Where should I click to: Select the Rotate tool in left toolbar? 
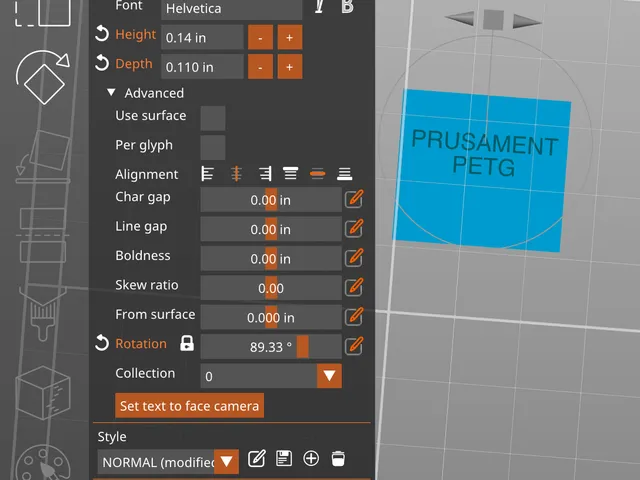pyautogui.click(x=42, y=77)
